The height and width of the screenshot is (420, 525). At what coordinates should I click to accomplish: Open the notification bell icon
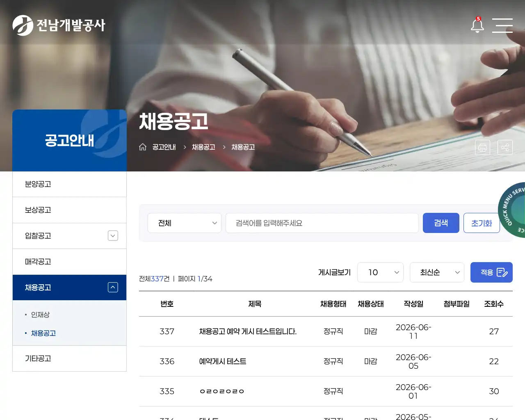pyautogui.click(x=477, y=25)
